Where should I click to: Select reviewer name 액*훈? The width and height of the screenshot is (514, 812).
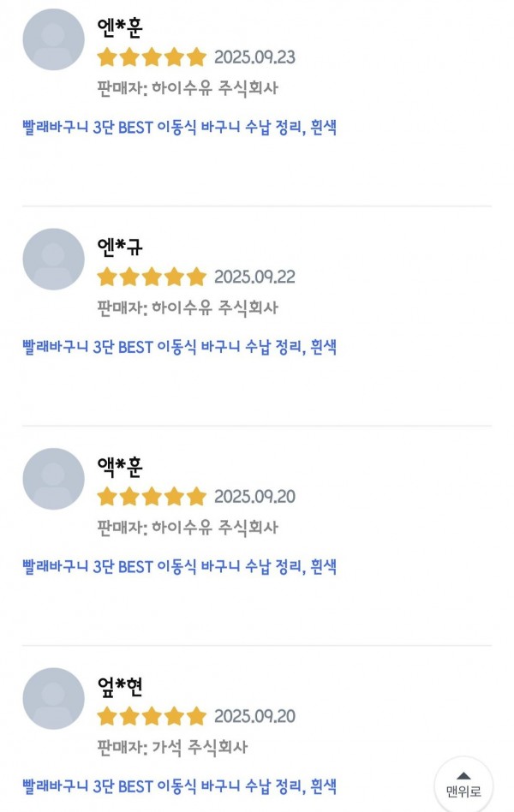coord(120,467)
